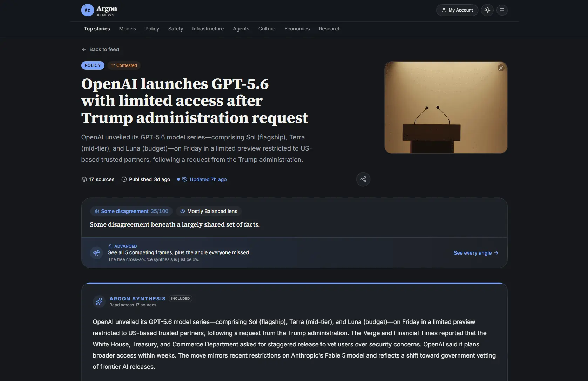
Task: Go to the Economics tab
Action: tap(297, 29)
